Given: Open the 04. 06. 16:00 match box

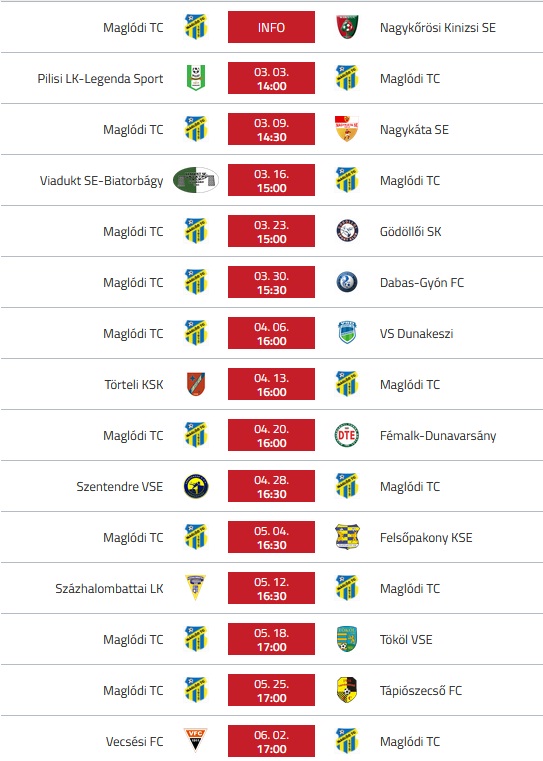Looking at the screenshot, I should (271, 333).
